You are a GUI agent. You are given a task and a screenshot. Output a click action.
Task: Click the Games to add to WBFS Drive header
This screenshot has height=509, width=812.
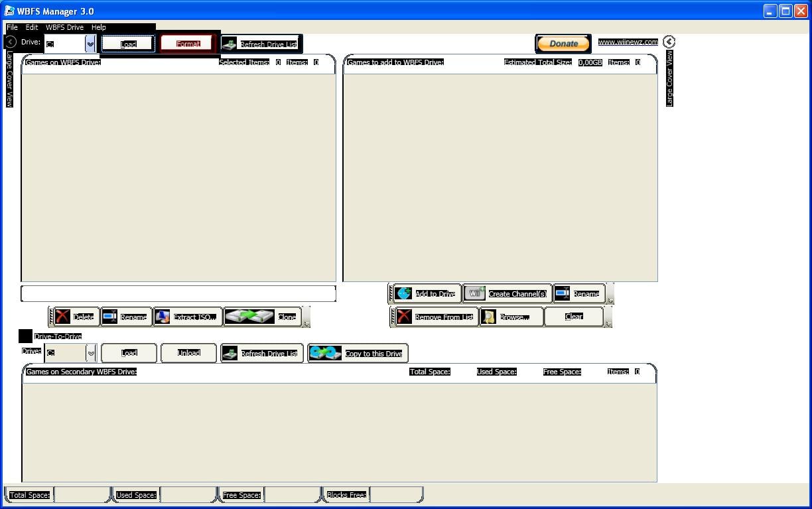(x=395, y=62)
